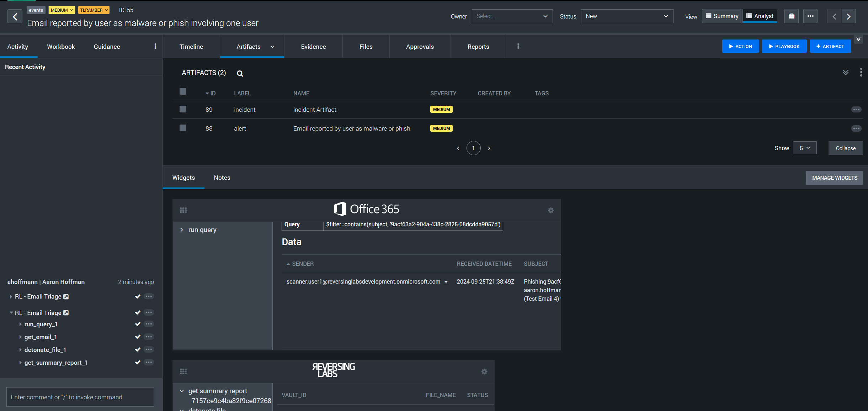Open the briefcase case management icon
Image resolution: width=868 pixels, height=411 pixels.
click(x=792, y=16)
